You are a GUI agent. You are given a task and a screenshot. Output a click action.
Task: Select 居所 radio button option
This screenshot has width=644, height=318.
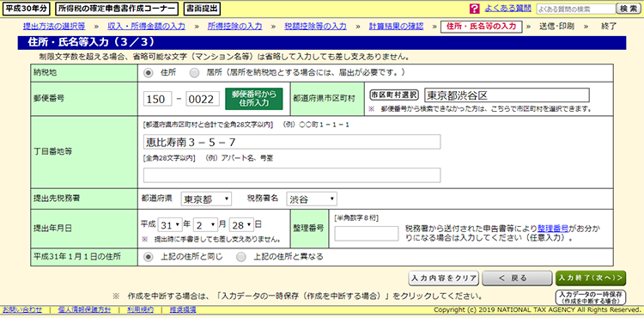[x=193, y=73]
